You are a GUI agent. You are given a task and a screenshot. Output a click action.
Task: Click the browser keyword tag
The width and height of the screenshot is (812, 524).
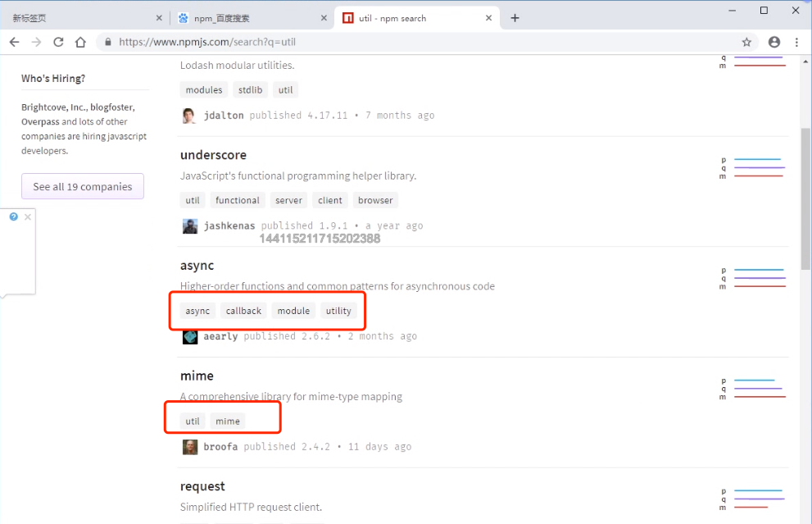click(375, 200)
